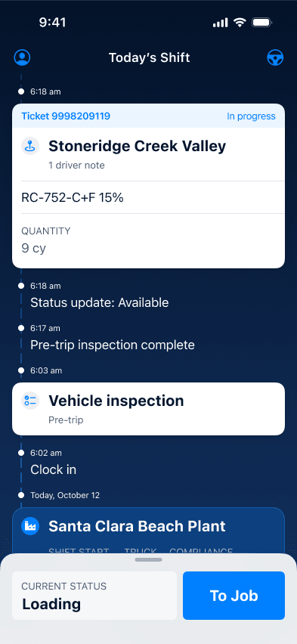View the 1 driver note text

click(76, 166)
